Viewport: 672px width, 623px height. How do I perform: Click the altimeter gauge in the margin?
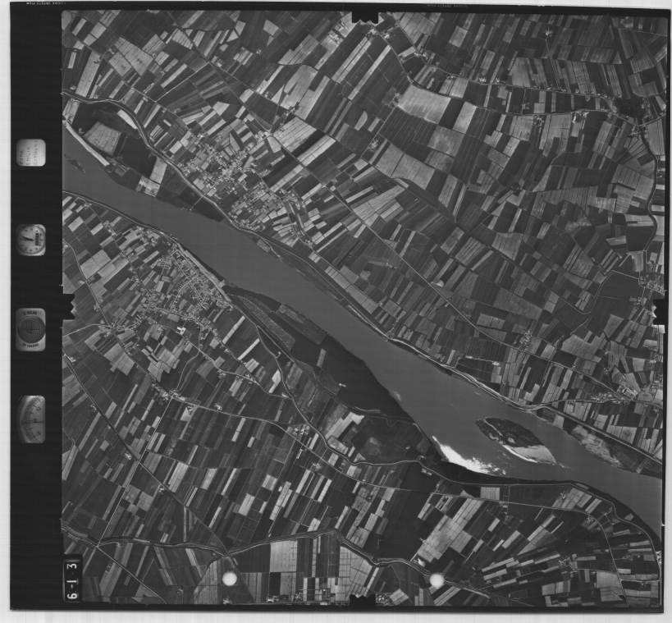(x=32, y=419)
